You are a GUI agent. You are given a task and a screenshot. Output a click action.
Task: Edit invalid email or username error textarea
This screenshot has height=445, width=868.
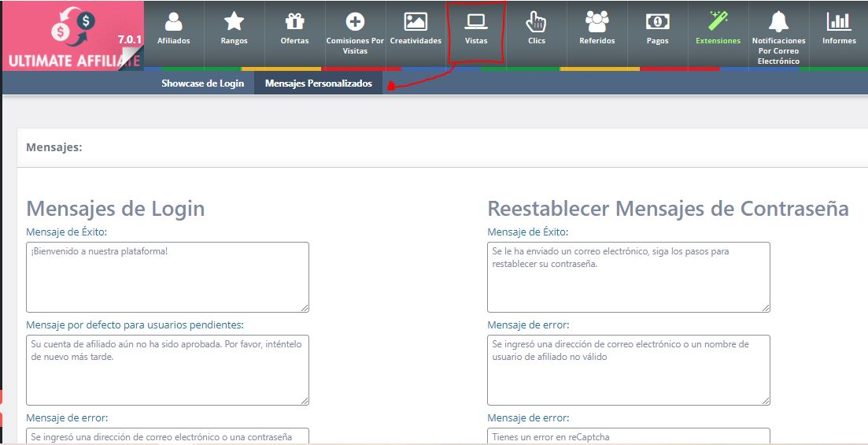point(628,369)
